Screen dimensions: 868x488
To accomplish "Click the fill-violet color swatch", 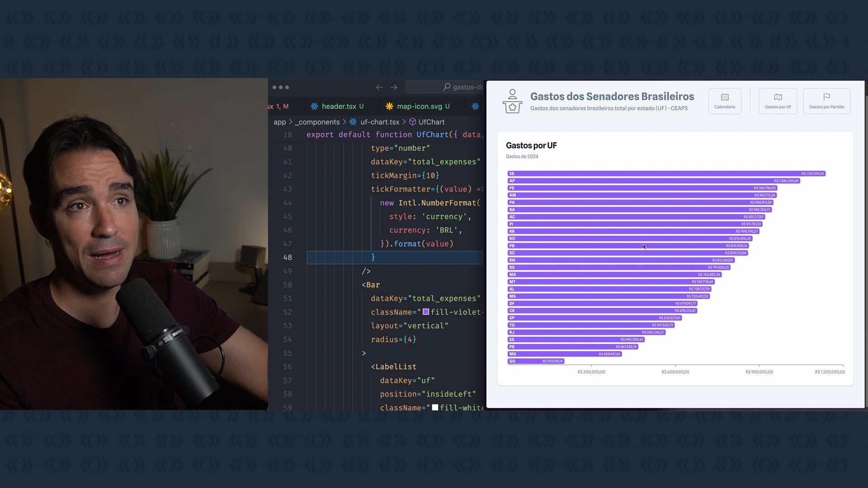I will pyautogui.click(x=426, y=312).
